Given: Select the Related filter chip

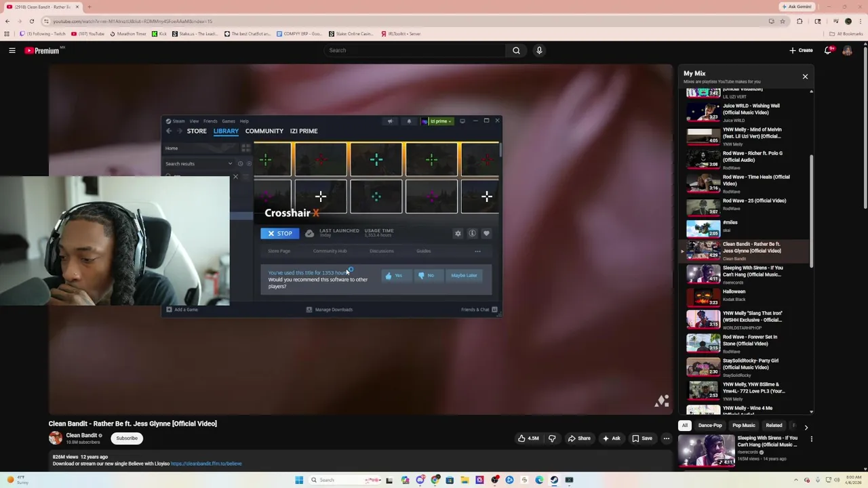Looking at the screenshot, I should tap(774, 426).
